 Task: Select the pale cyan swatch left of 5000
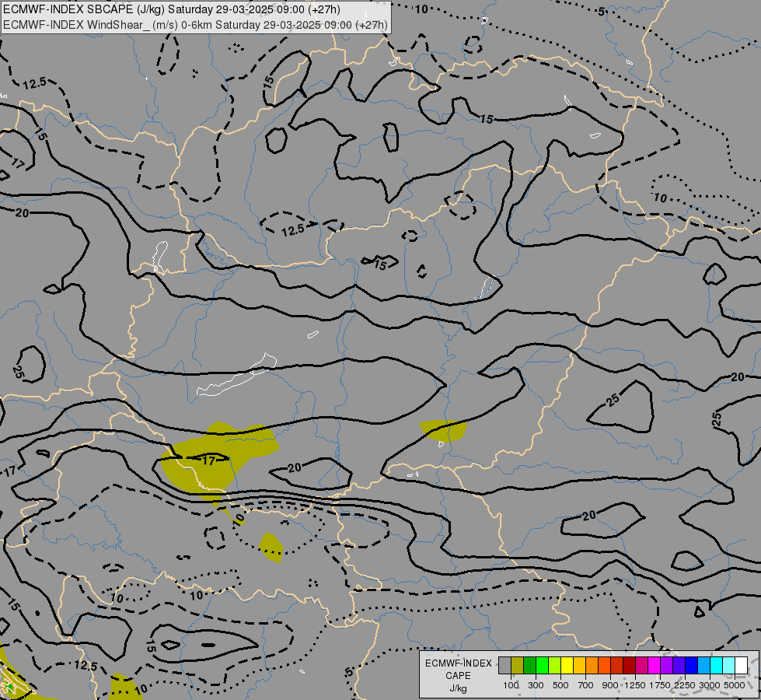pos(729,666)
